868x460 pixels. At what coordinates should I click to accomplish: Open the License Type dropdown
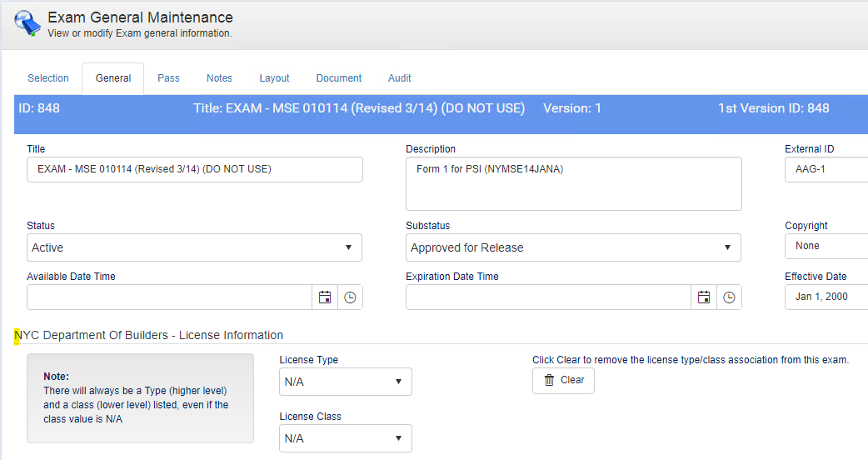345,382
